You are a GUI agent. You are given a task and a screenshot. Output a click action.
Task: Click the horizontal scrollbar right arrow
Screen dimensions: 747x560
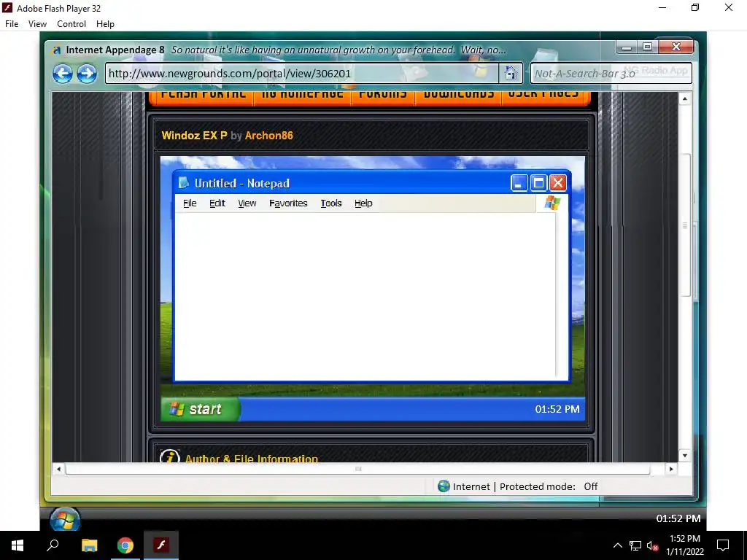pos(671,469)
